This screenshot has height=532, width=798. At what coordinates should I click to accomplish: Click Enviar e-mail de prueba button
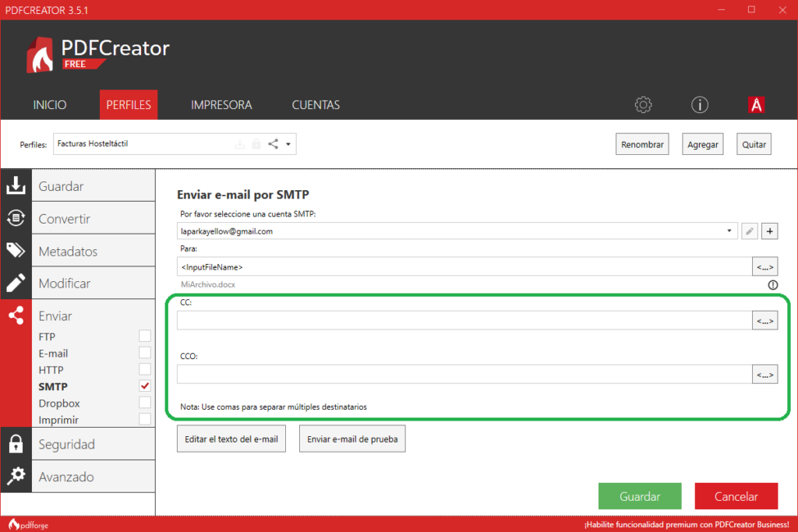tap(352, 439)
